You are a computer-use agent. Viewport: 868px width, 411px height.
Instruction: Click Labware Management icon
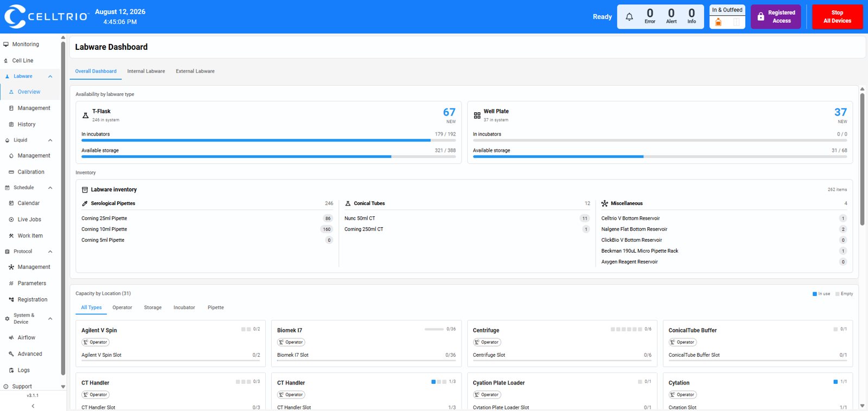tap(11, 108)
